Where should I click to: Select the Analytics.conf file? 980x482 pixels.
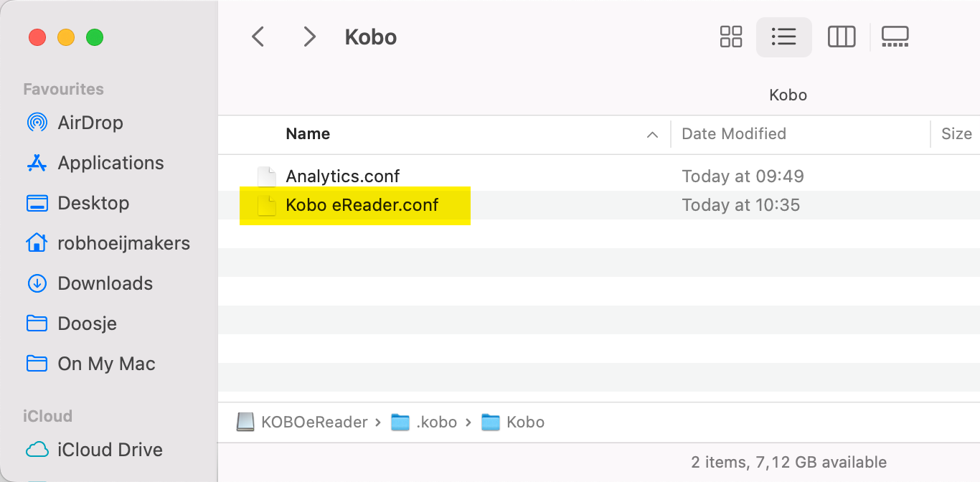tap(342, 176)
